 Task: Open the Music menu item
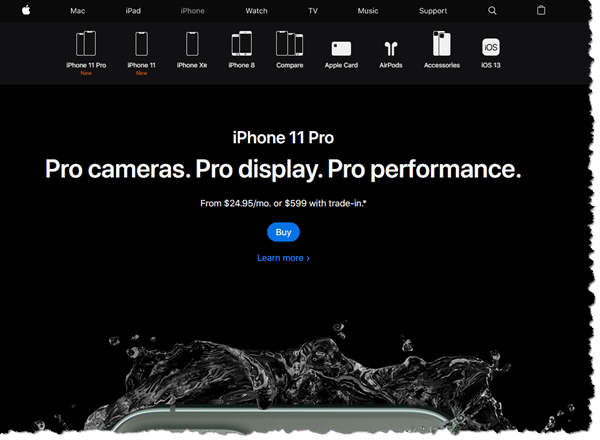tap(368, 10)
